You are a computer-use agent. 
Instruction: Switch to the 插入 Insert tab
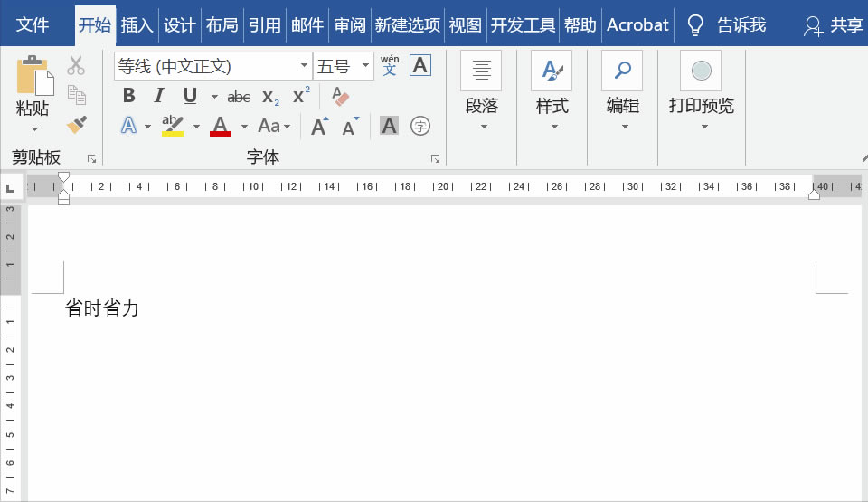click(137, 25)
